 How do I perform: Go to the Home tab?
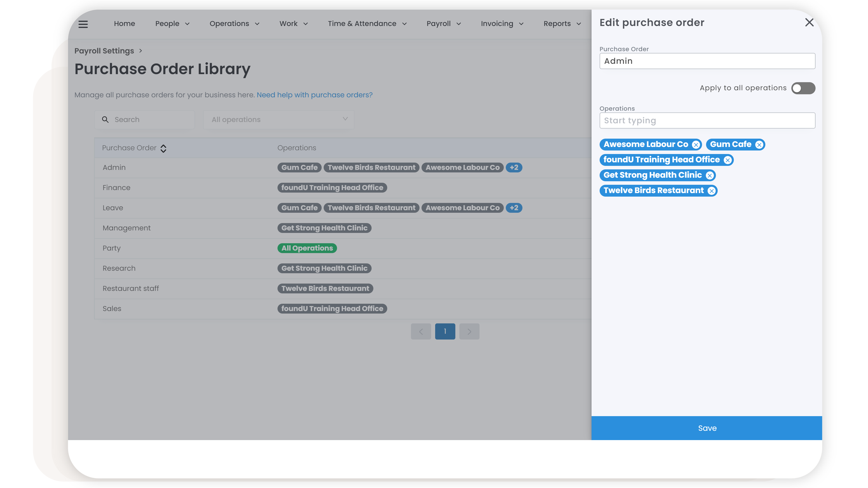click(124, 24)
